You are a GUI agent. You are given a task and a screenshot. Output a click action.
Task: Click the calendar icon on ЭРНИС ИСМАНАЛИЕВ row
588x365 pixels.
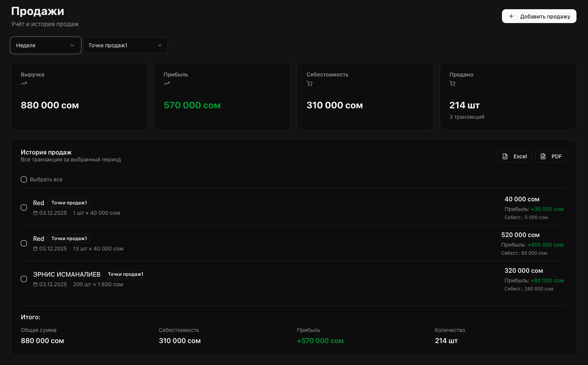click(35, 284)
